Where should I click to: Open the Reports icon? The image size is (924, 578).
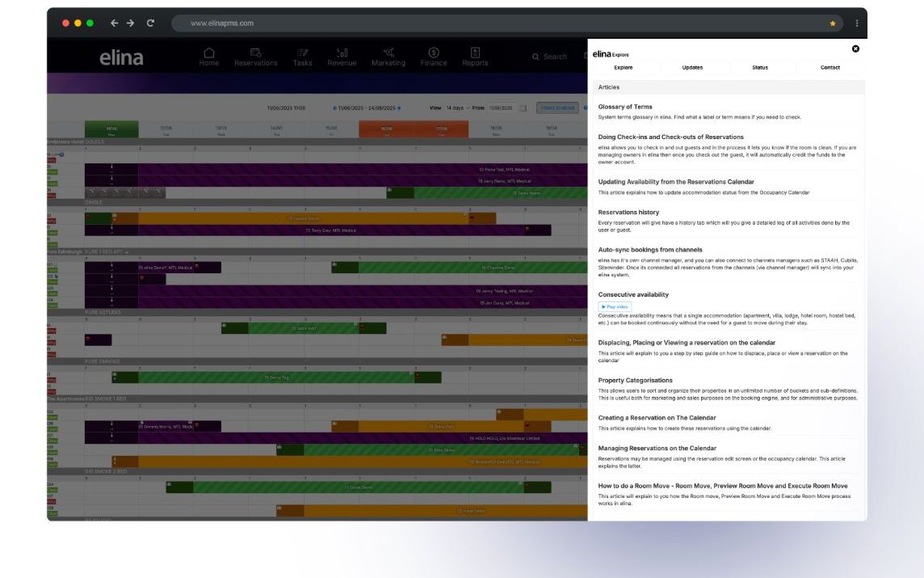click(475, 53)
